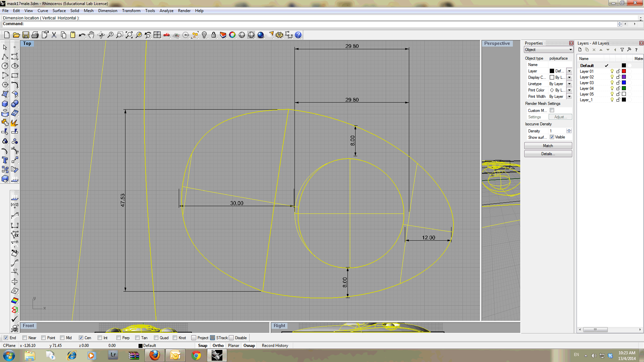Open the Dimension menu
The width and height of the screenshot is (644, 362).
click(108, 10)
